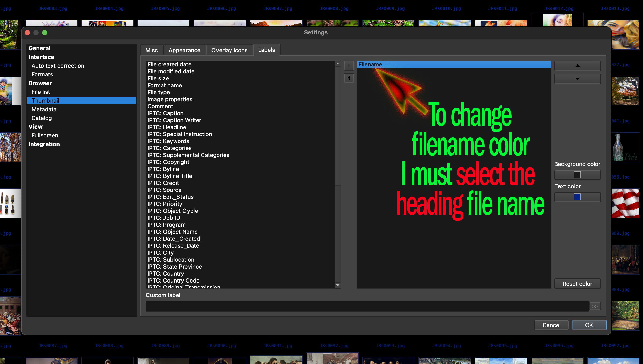Screen dimensions: 643x364
Task: Select IPTC: Keywords in the label list
Action: (x=168, y=141)
